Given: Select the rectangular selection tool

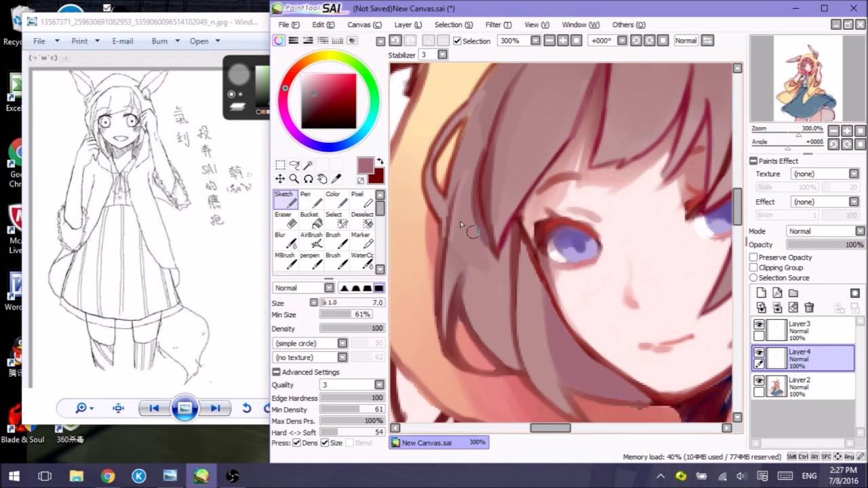Looking at the screenshot, I should (x=280, y=165).
